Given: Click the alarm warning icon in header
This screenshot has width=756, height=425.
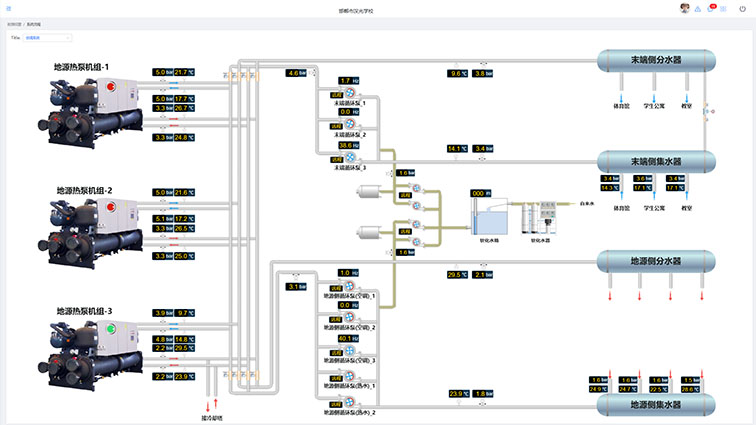Looking at the screenshot, I should [698, 9].
